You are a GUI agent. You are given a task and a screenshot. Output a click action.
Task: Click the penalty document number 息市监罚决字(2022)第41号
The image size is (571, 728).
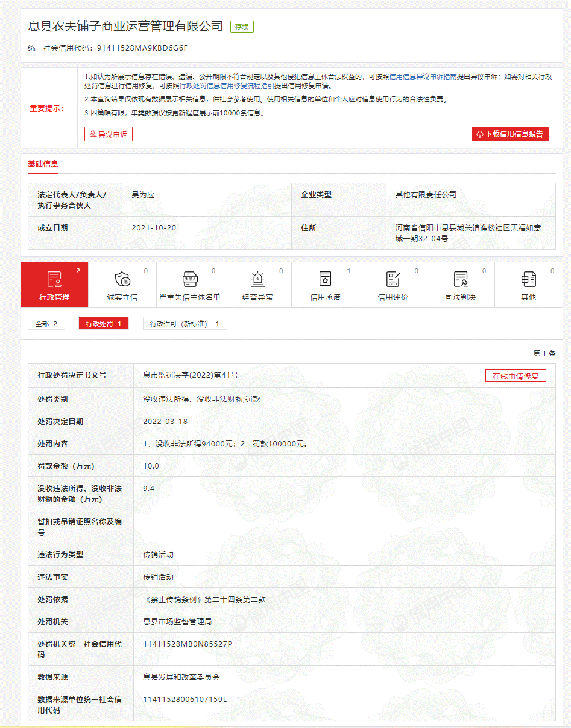[x=190, y=375]
